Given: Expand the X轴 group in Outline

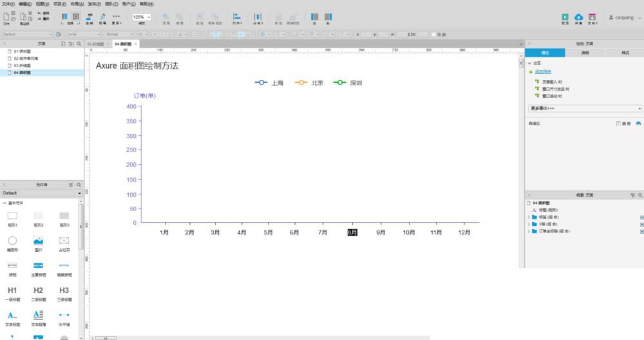Looking at the screenshot, I should 529,224.
